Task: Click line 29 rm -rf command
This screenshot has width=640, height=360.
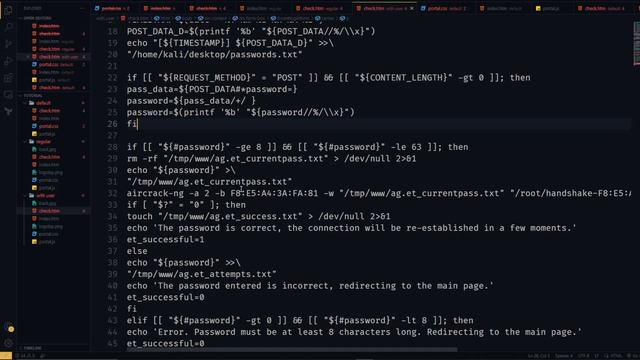Action: pyautogui.click(x=271, y=158)
